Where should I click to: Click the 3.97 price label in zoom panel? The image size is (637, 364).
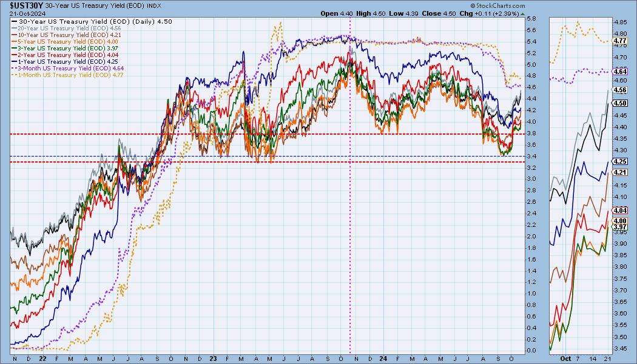(x=620, y=227)
